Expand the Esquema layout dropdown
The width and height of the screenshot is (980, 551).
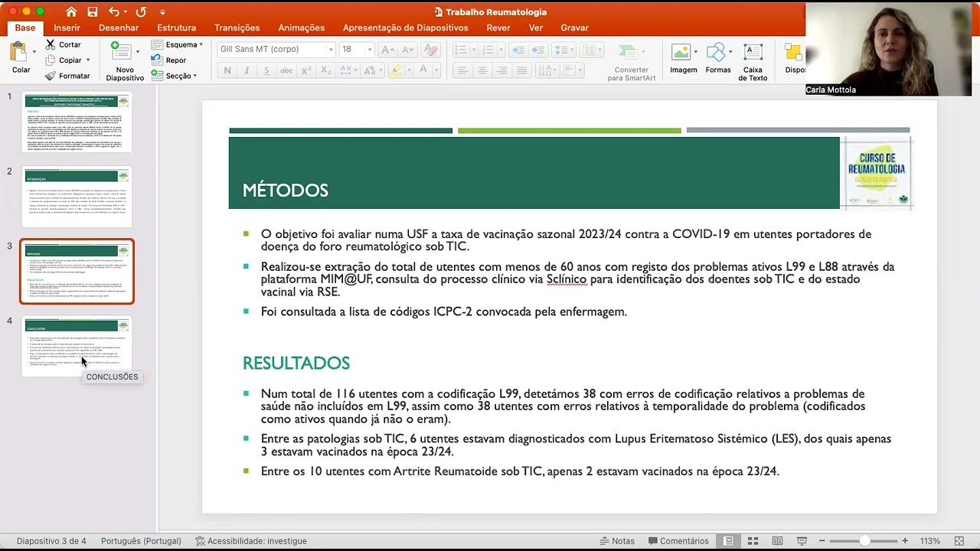178,44
